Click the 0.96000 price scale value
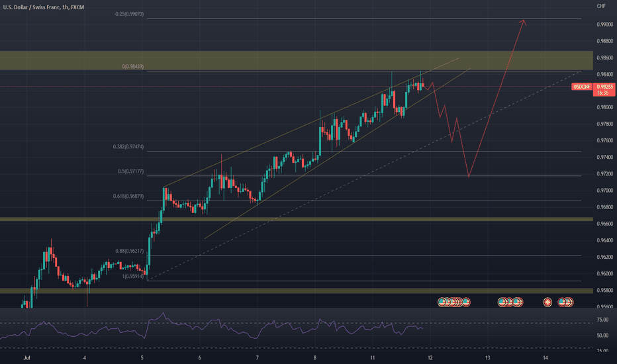This screenshot has height=364, width=617. [605, 274]
